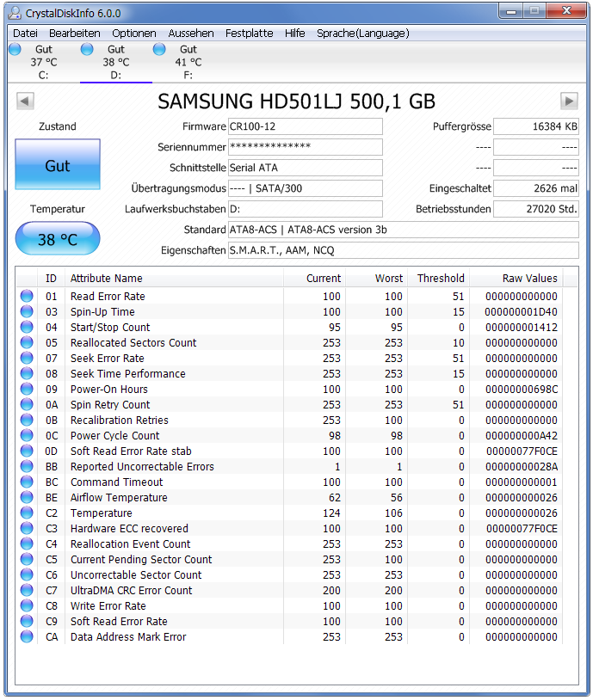The height and width of the screenshot is (700, 593).
Task: Open the Aussehen menu
Action: coord(191,34)
